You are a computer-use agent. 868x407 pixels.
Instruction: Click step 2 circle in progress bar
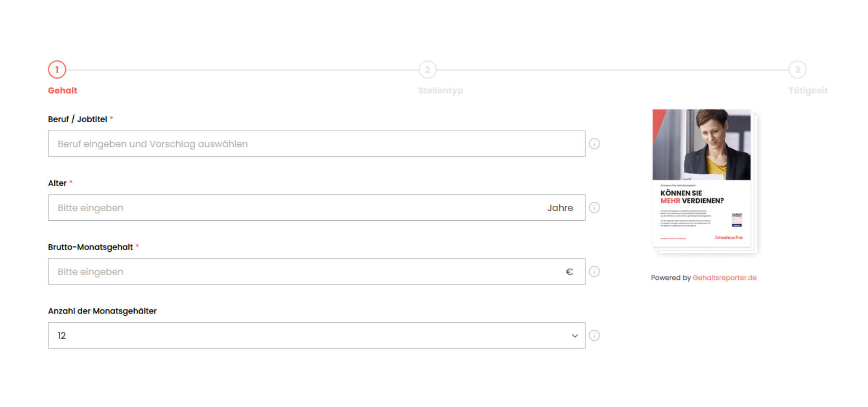[427, 70]
